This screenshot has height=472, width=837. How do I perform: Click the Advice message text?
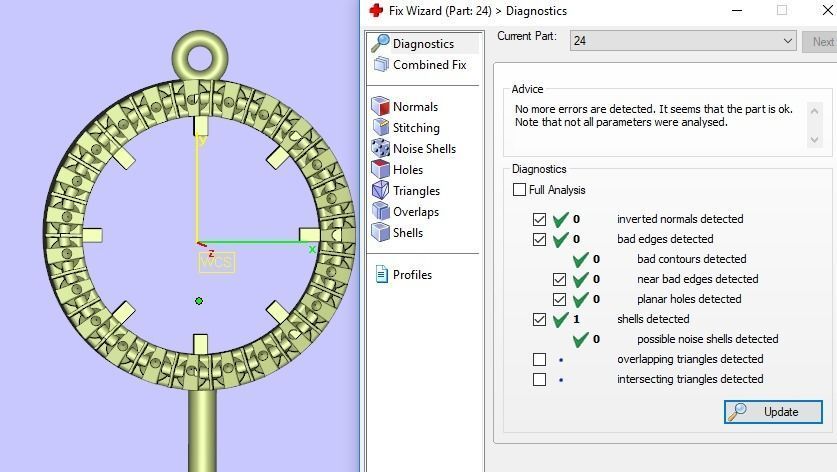tap(653, 115)
